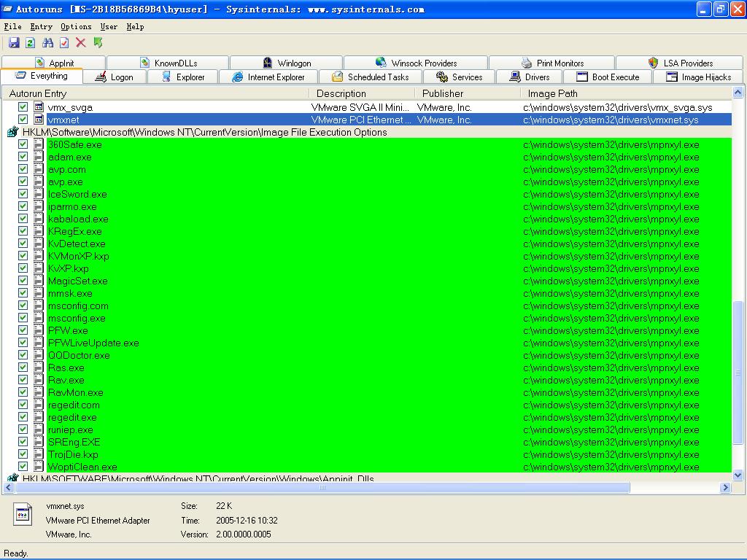Viewport: 747px width, 560px height.
Task: Click the vertical scrollbar down arrow
Action: click(738, 475)
